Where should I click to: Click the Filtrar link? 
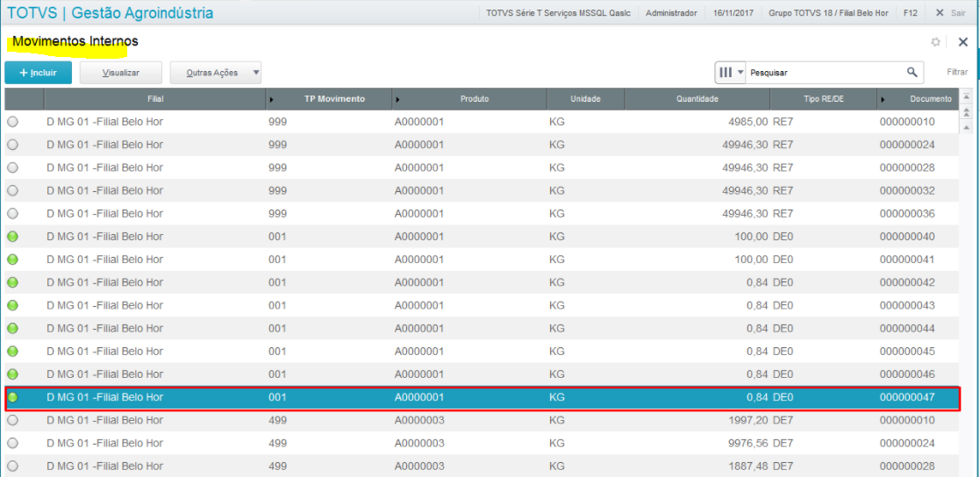957,73
